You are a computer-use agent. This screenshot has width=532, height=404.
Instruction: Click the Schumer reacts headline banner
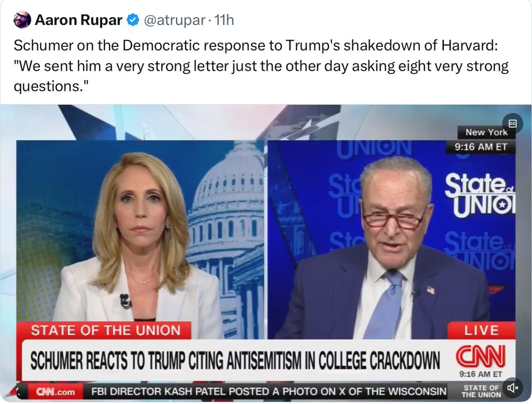click(235, 360)
